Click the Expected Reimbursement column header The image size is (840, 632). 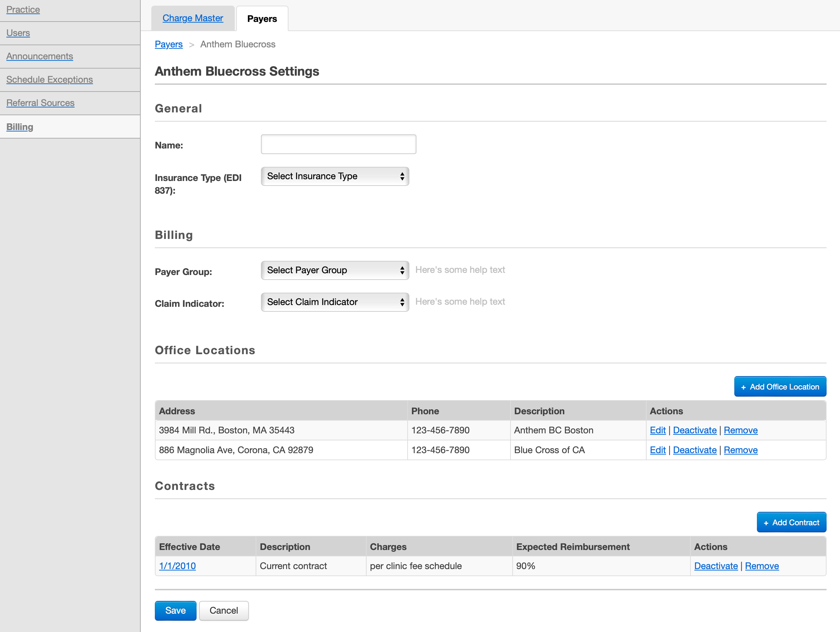(x=601, y=546)
